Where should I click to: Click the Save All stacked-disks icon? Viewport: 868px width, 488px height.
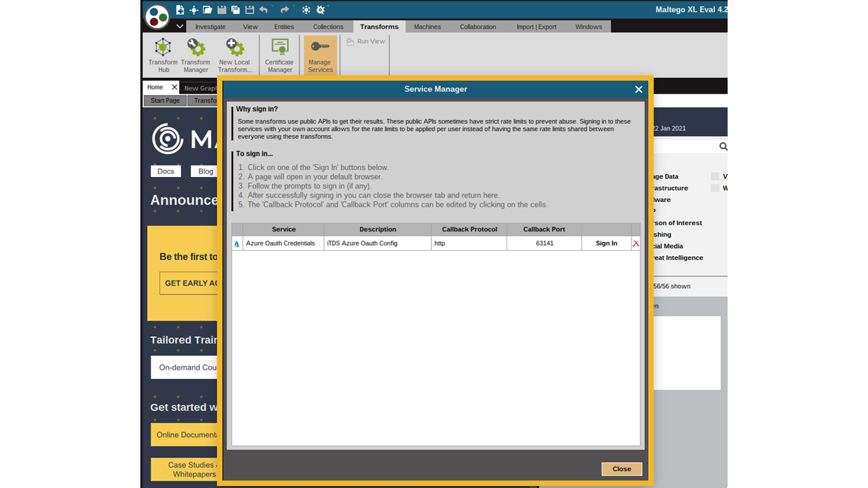pyautogui.click(x=235, y=9)
